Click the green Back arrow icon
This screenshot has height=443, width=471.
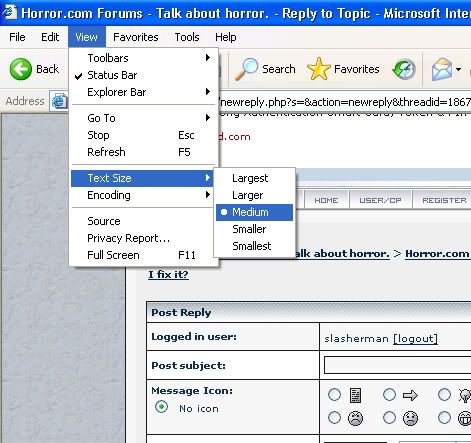point(21,69)
